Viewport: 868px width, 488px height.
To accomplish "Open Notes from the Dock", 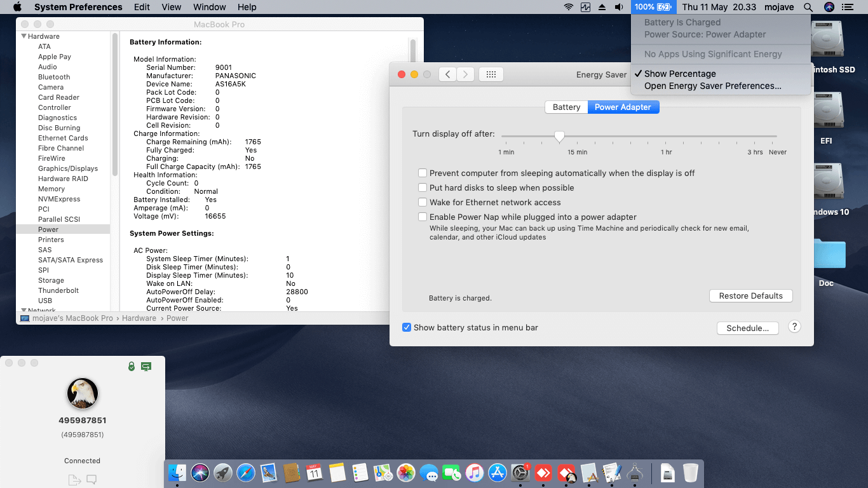I will coord(337,473).
